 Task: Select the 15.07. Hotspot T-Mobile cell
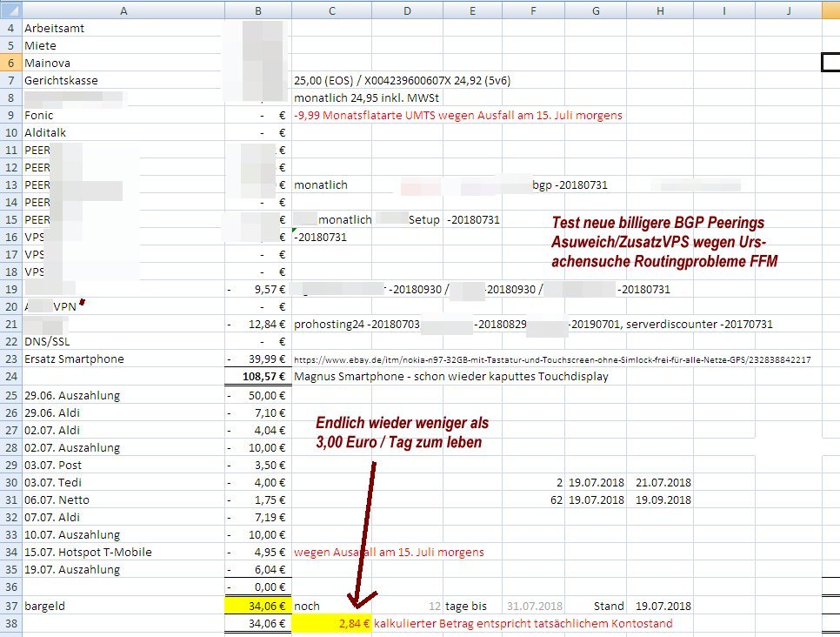(122, 552)
